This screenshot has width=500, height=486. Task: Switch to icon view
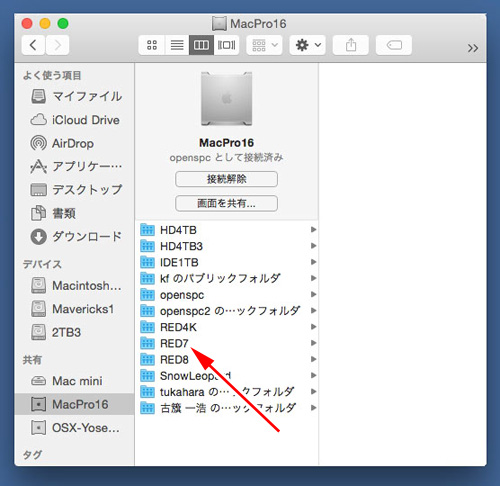tap(152, 45)
